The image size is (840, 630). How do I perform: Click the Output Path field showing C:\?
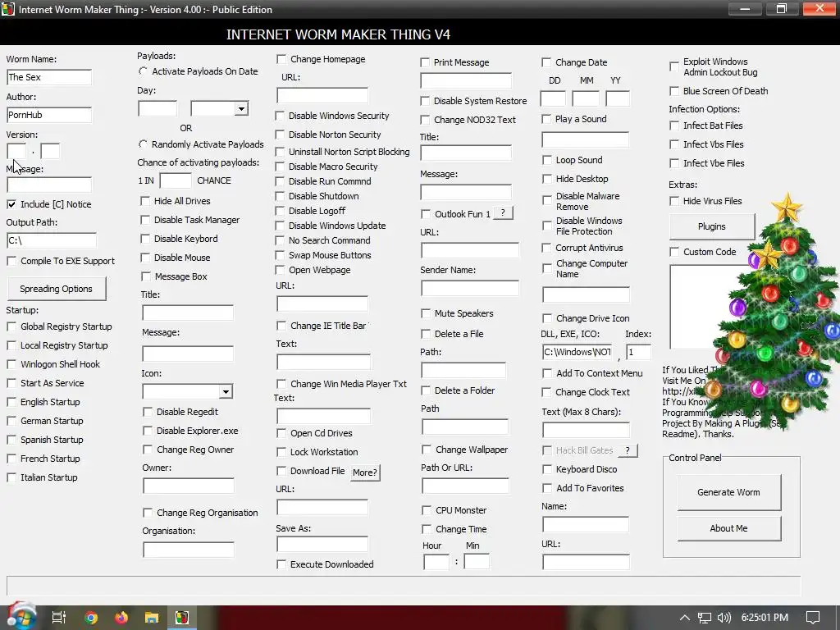[52, 240]
